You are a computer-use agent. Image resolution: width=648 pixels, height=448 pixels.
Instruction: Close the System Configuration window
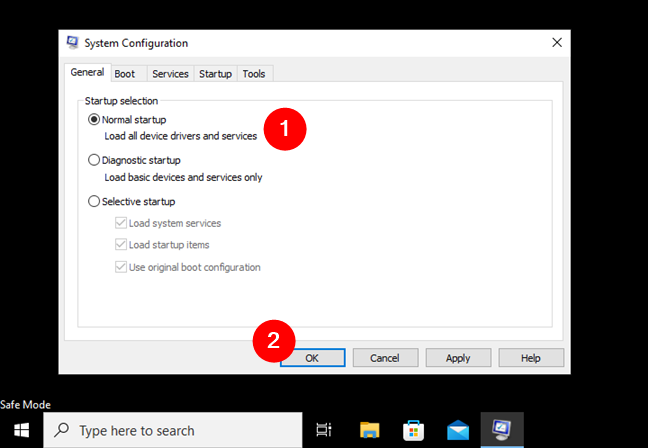557,43
